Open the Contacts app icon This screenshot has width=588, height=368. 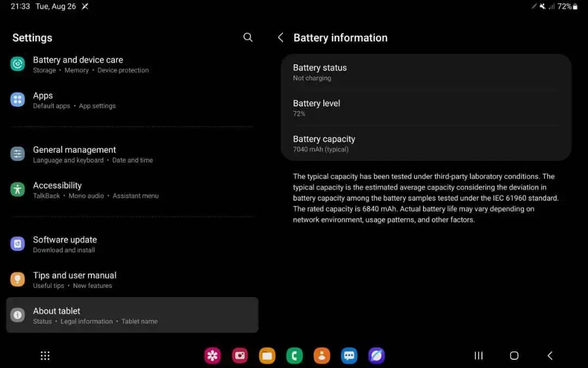point(322,355)
